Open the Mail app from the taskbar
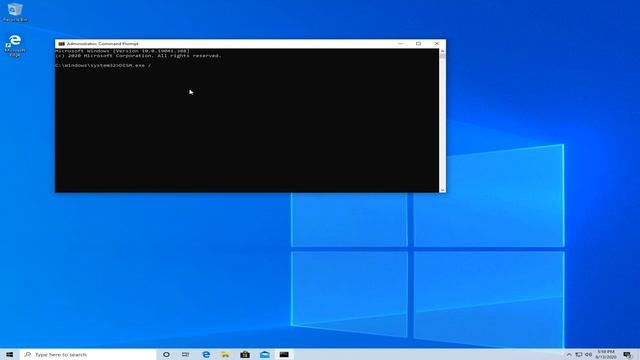This screenshot has height=360, width=640. pyautogui.click(x=264, y=354)
